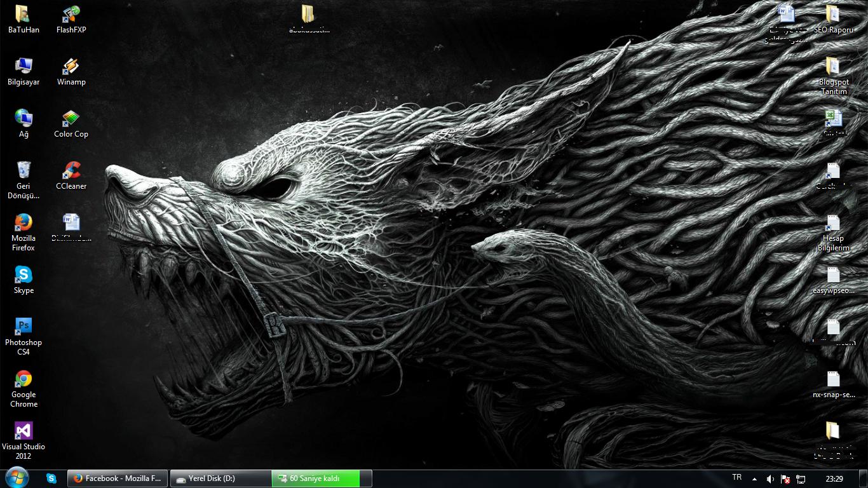Select the Ağ network icon
This screenshot has width=868, height=488.
pyautogui.click(x=24, y=123)
